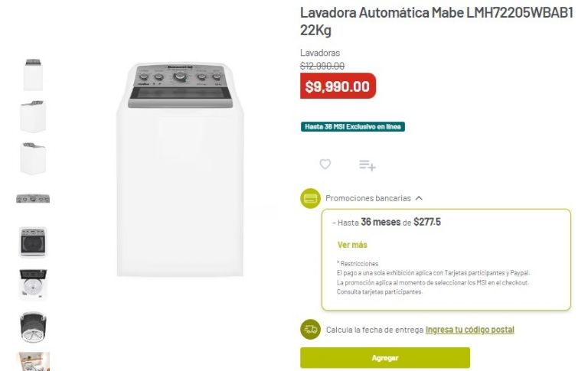Open the Ver más promotions link

coord(352,245)
